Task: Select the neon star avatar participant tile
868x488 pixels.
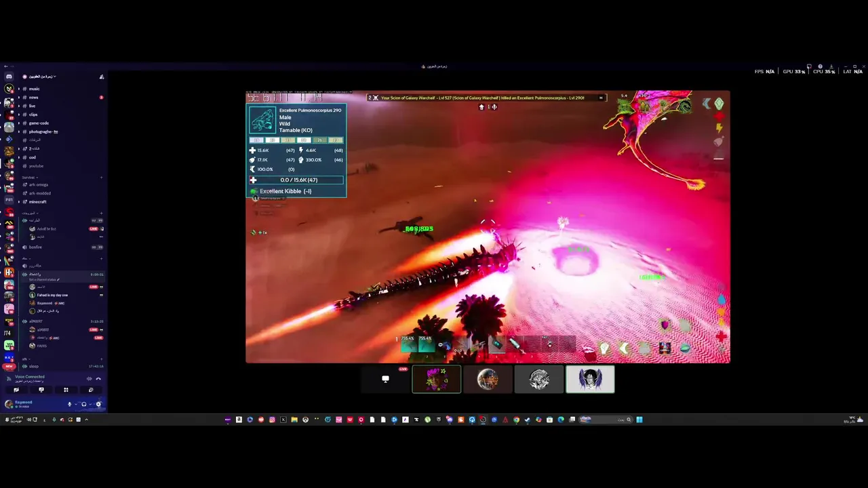Action: point(437,380)
